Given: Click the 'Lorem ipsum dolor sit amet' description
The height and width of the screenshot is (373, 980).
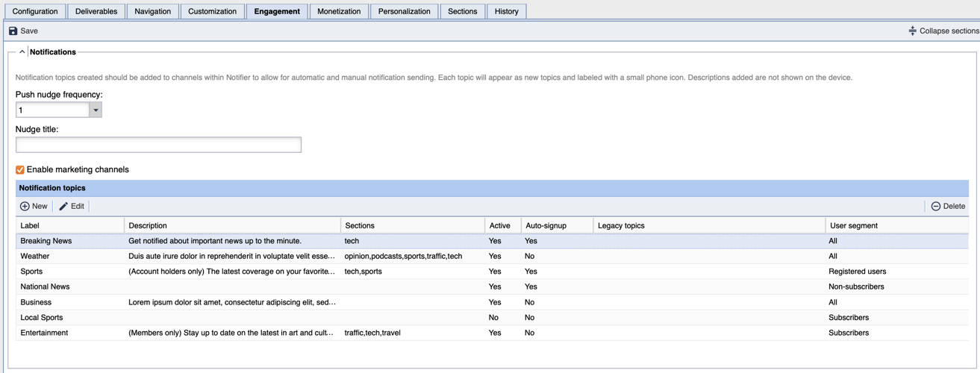Looking at the screenshot, I should pos(232,302).
